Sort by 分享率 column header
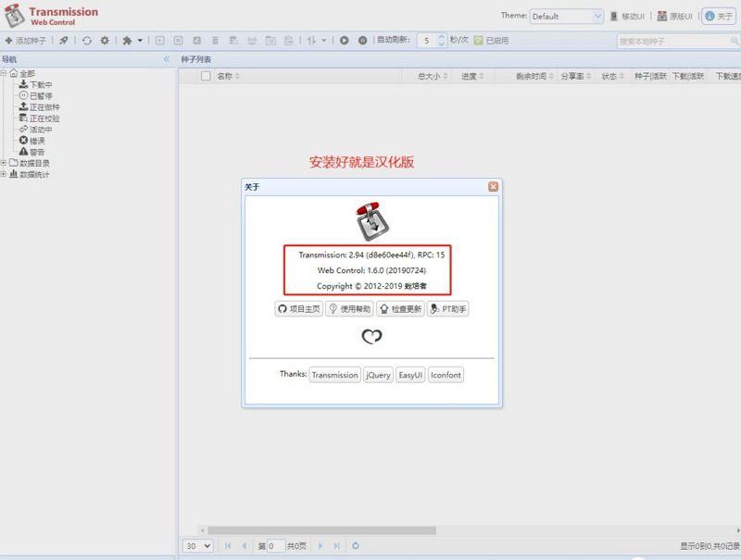741x560 pixels. tap(576, 76)
